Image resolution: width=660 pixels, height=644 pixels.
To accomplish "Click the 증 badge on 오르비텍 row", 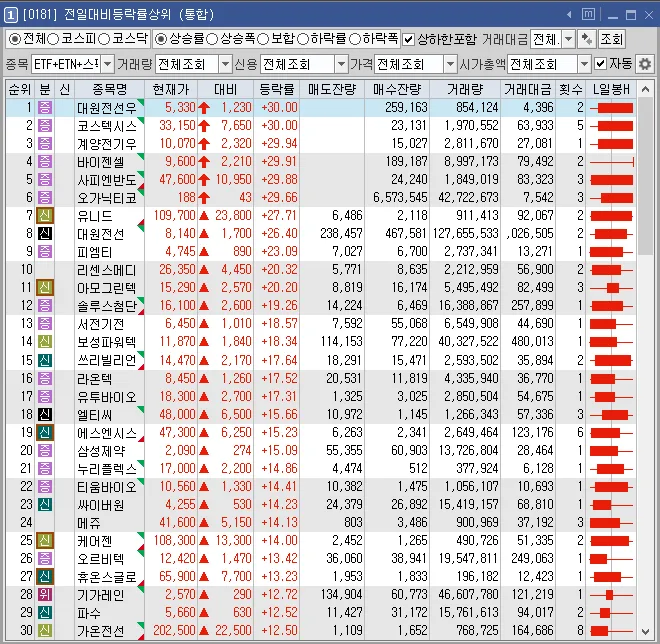I will (45, 559).
